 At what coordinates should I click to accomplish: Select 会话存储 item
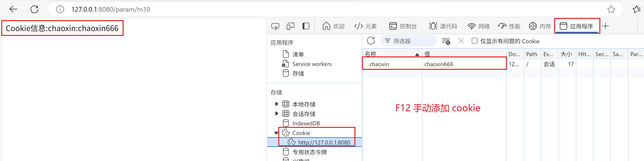pos(304,114)
